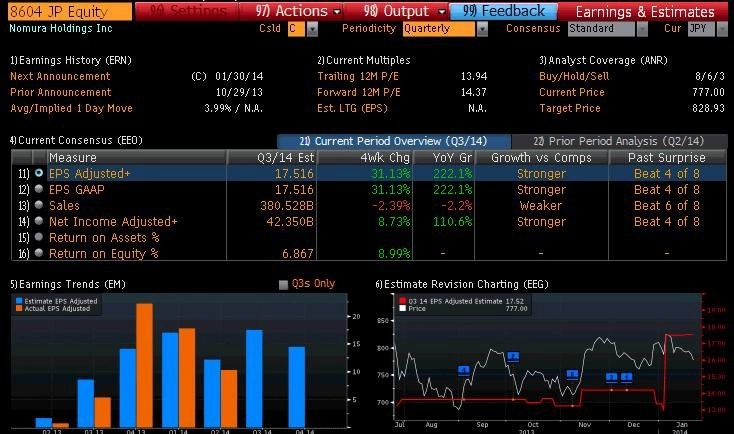Click the Current Price value 777.00
The image size is (734, 434).
tap(708, 92)
